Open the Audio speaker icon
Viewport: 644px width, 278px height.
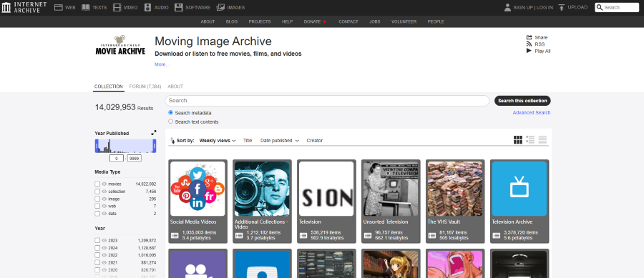pos(148,7)
